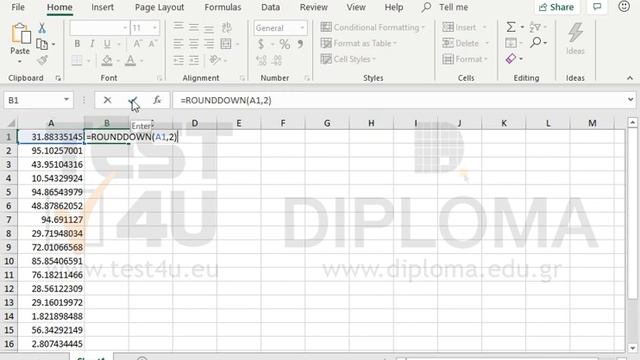Open Cell Styles gallery
640x360 pixels.
[x=348, y=59]
